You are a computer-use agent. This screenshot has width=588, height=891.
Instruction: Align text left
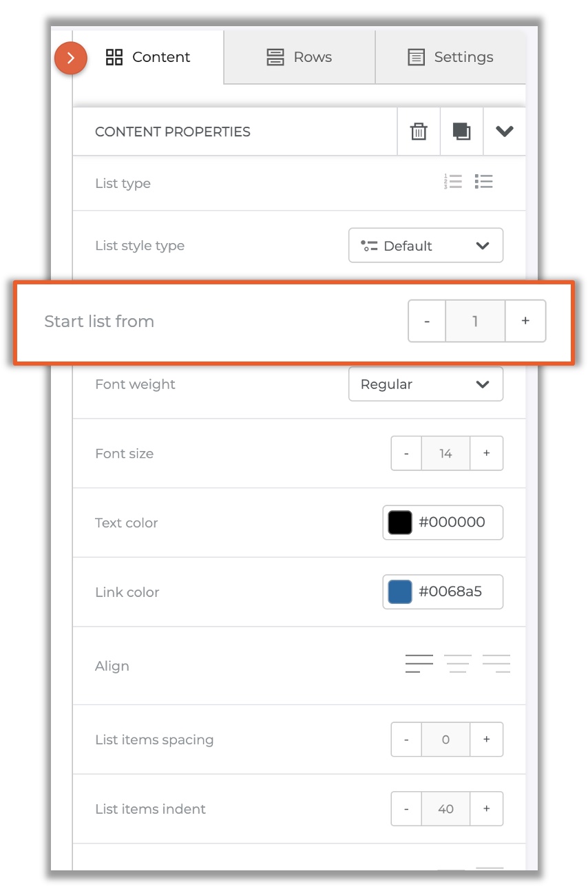click(419, 664)
